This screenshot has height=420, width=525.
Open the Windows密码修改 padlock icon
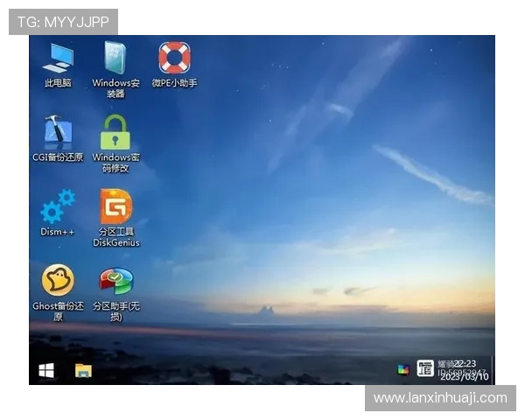tap(115, 133)
